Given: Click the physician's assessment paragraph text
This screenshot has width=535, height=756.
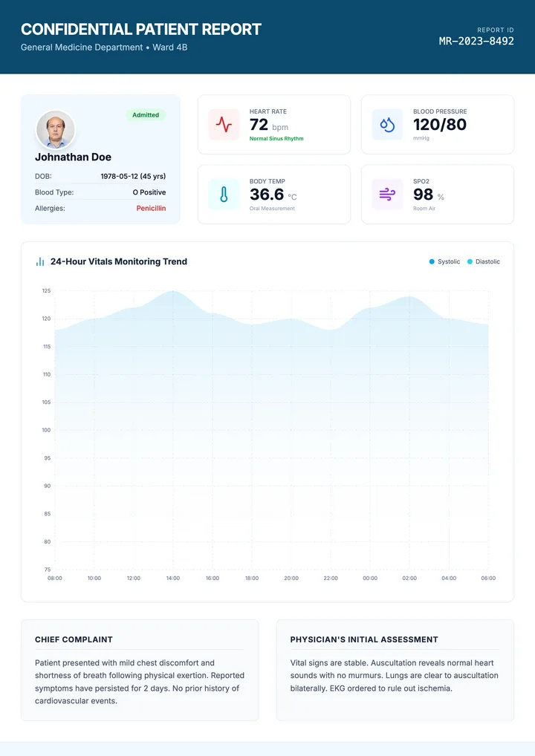Looking at the screenshot, I should pyautogui.click(x=395, y=676).
